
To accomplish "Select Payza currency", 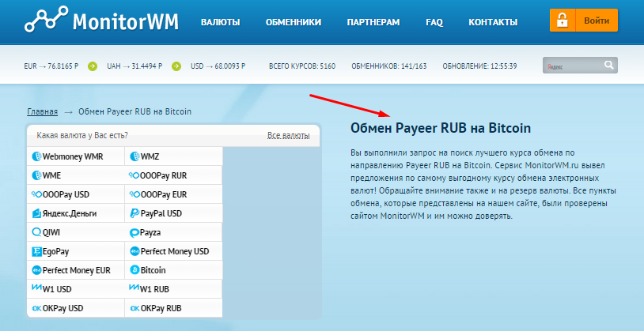I will tap(173, 232).
